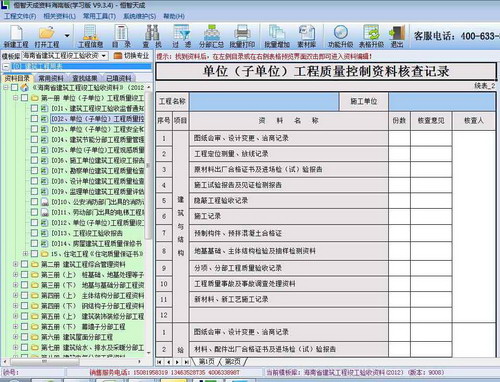Go to last sheet navigation arrow
The height and width of the screenshot is (382, 500).
click(186, 362)
